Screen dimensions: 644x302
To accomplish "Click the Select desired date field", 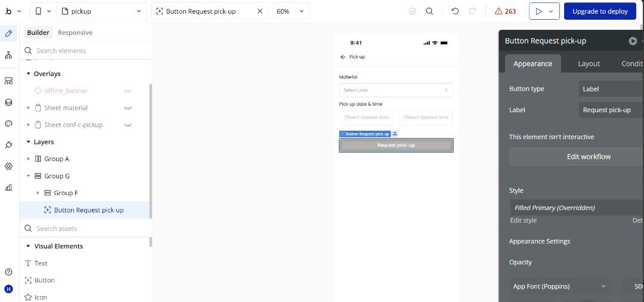I will [366, 118].
